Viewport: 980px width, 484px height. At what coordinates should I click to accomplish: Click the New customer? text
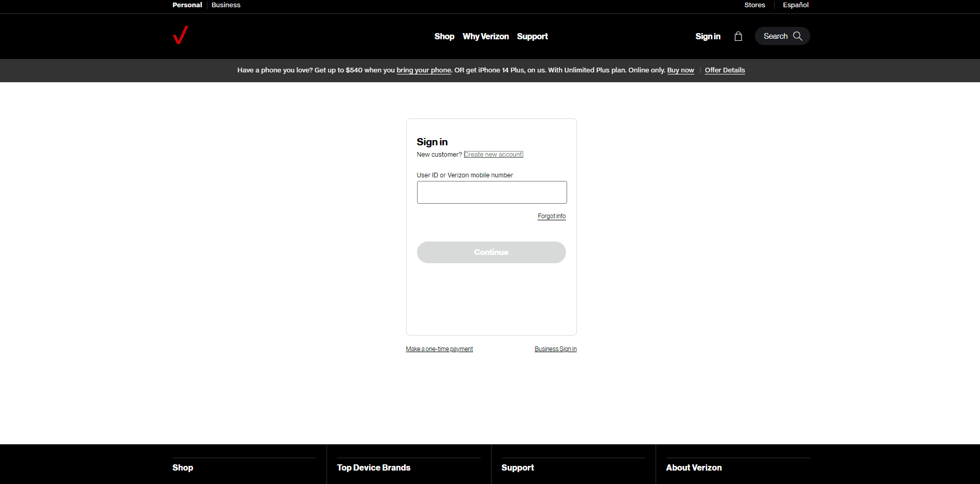(x=439, y=155)
